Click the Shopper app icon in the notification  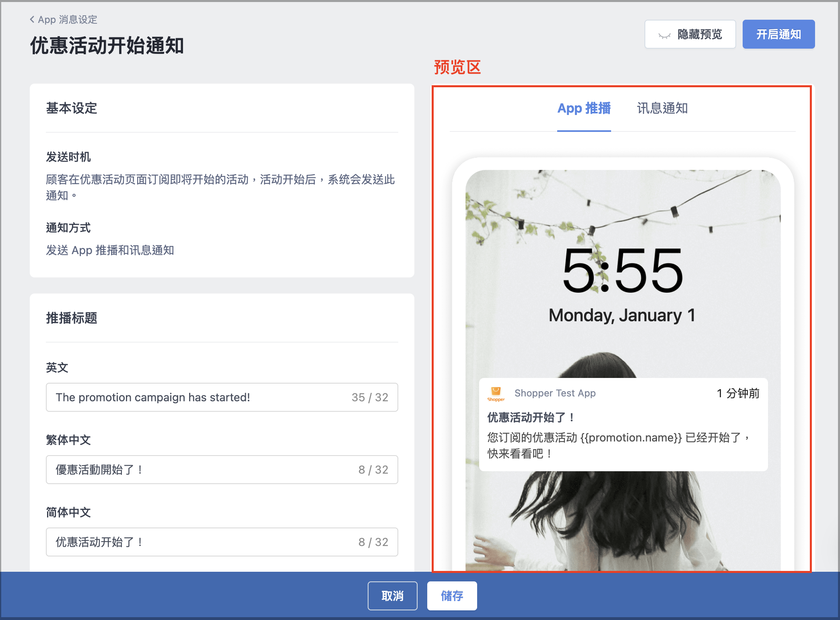[x=496, y=394]
